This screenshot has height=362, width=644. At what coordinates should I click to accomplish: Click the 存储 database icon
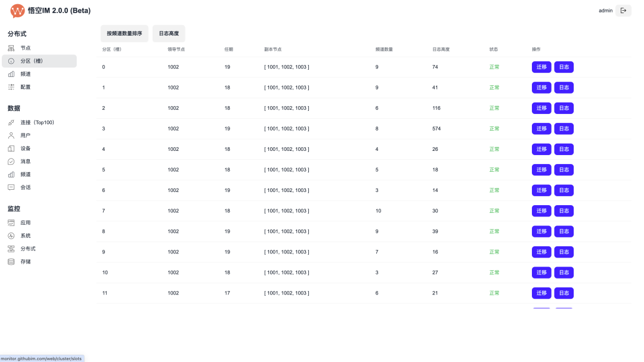(11, 262)
